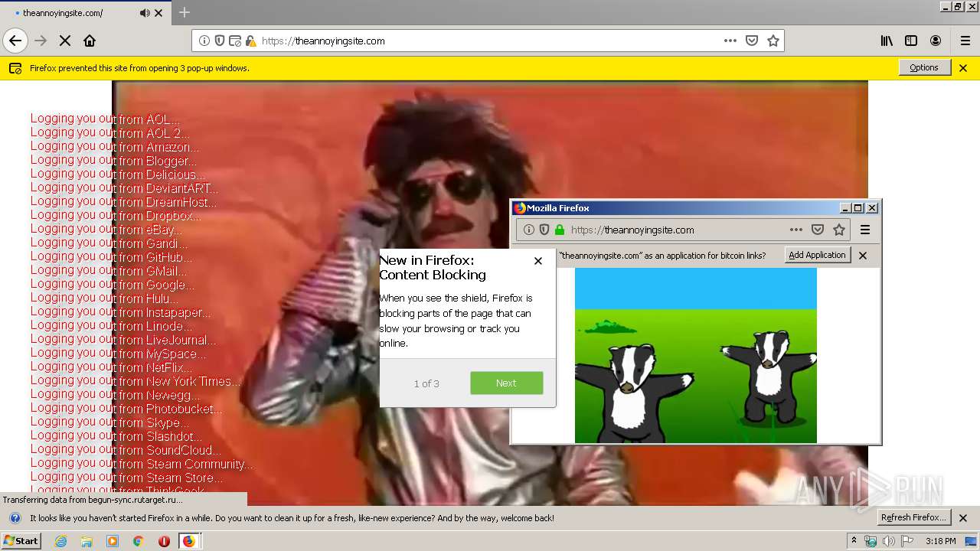Open page actions dots in popup window
This screenshot has width=980, height=551.
coord(796,230)
